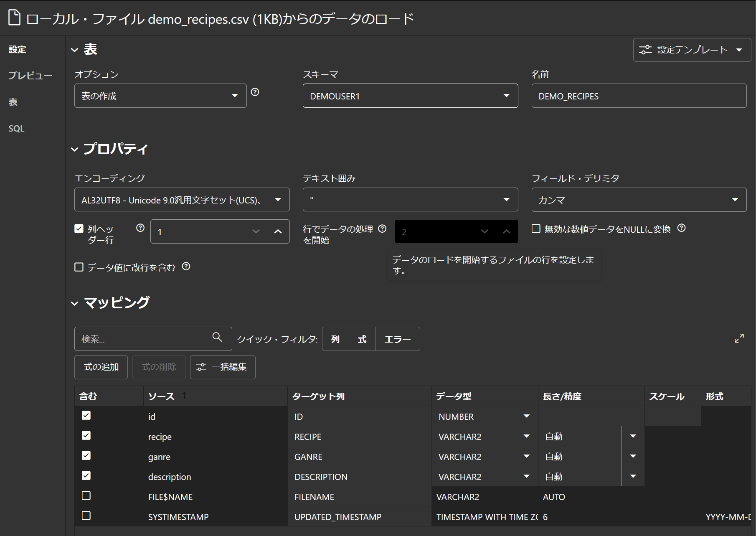The width and height of the screenshot is (756, 536).
Task: Uncheck the include box for description row
Action: (x=86, y=475)
